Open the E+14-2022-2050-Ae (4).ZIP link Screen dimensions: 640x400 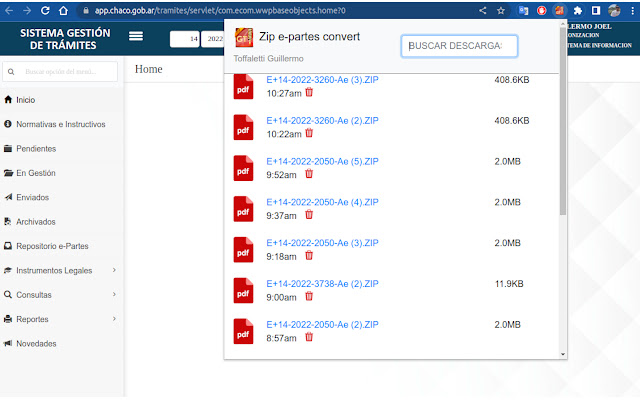[x=322, y=202]
